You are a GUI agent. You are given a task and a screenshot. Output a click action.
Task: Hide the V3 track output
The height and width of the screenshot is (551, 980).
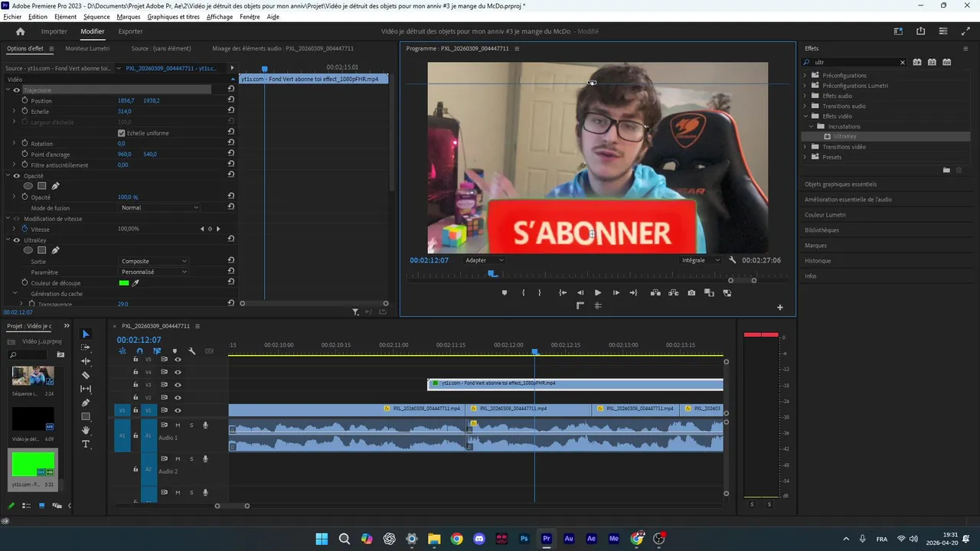(178, 385)
